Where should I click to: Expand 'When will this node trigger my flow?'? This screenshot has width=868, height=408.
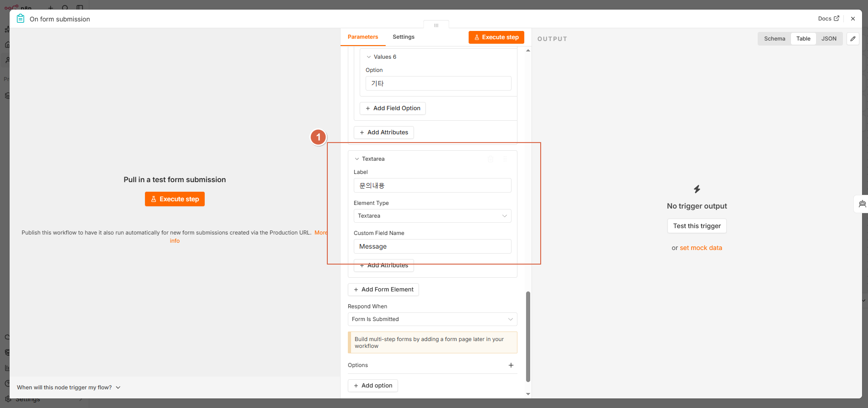(x=68, y=388)
